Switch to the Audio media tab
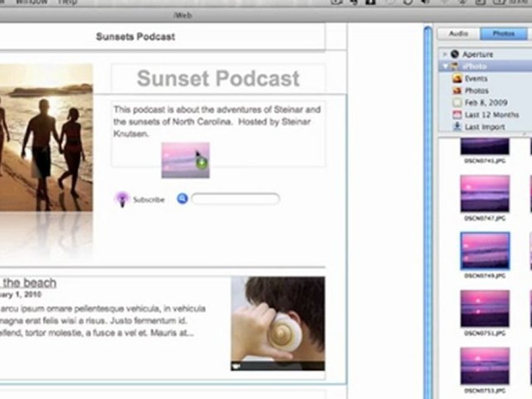Viewport: 532px width, 399px height. click(459, 34)
